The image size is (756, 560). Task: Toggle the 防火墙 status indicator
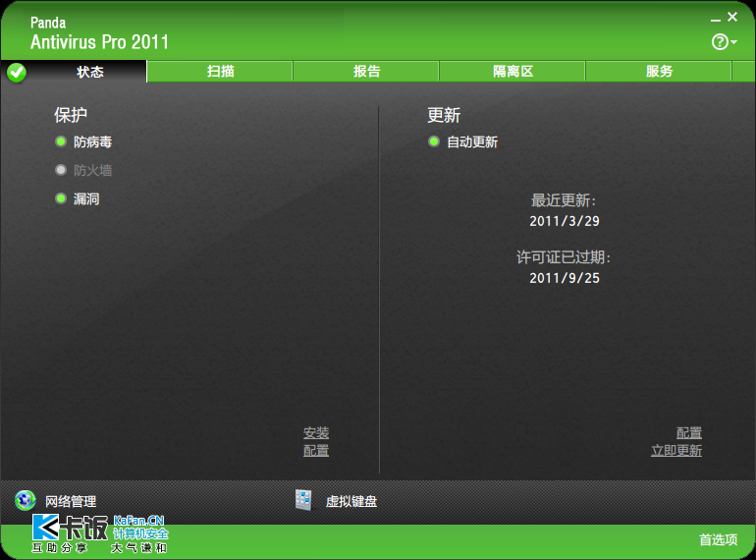click(61, 170)
